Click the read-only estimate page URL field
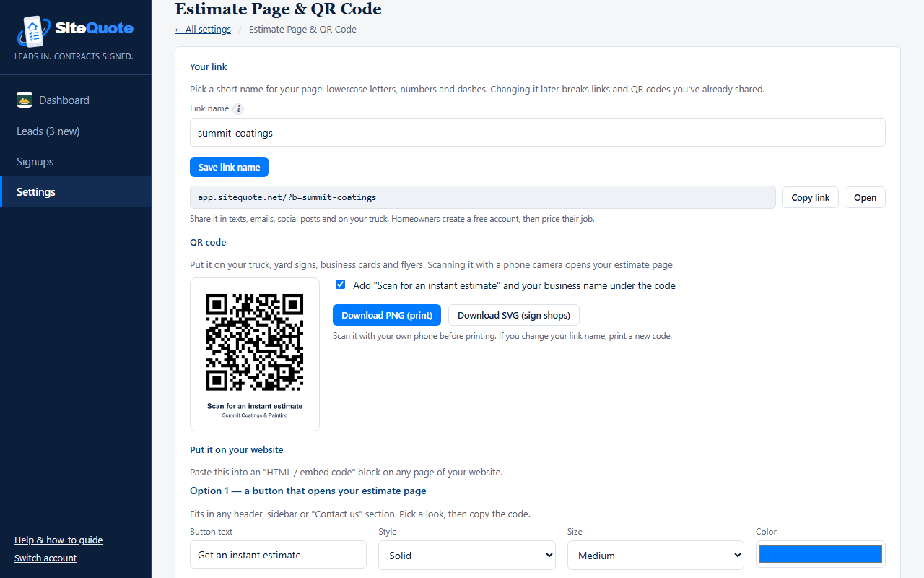The image size is (924, 578). point(483,197)
